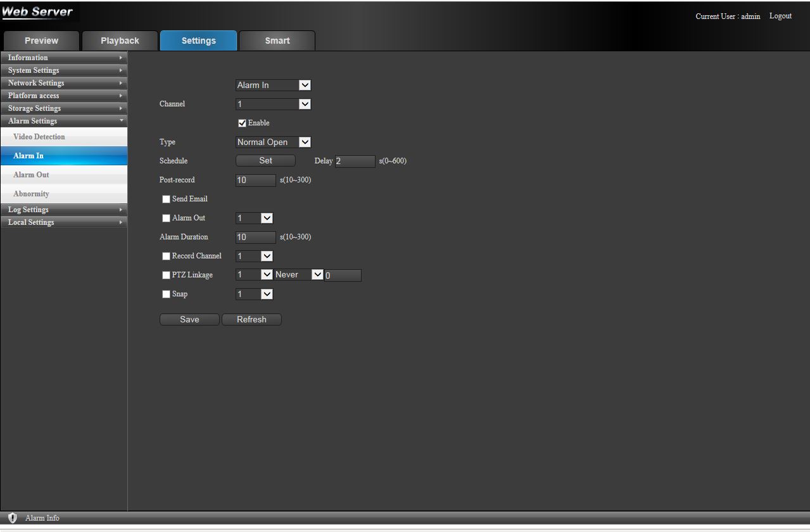Check the PTZ Linkage option
Viewport: 810px width, 532px height.
[x=167, y=275]
